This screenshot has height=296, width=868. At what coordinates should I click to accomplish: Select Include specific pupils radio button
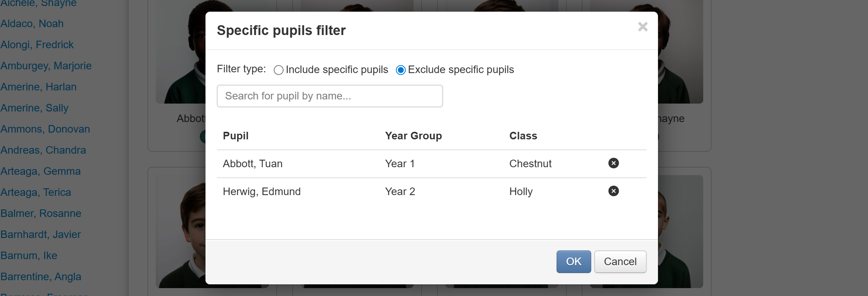pos(279,70)
